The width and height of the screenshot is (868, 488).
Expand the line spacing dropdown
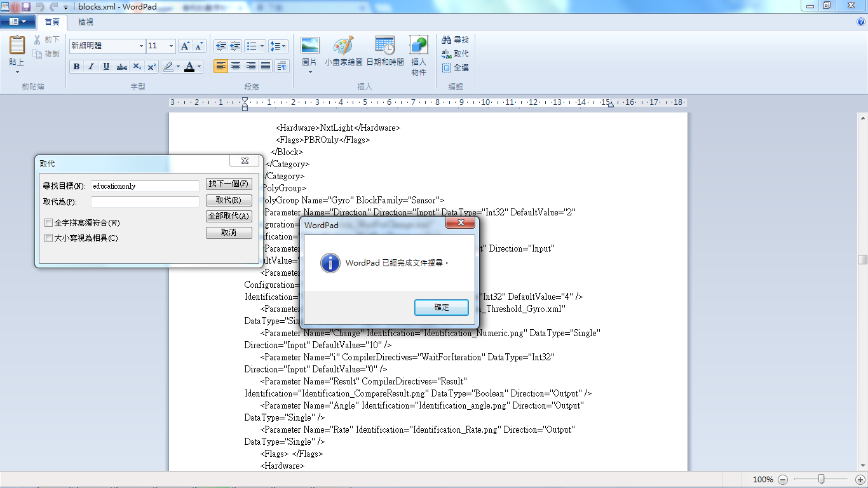pos(284,46)
